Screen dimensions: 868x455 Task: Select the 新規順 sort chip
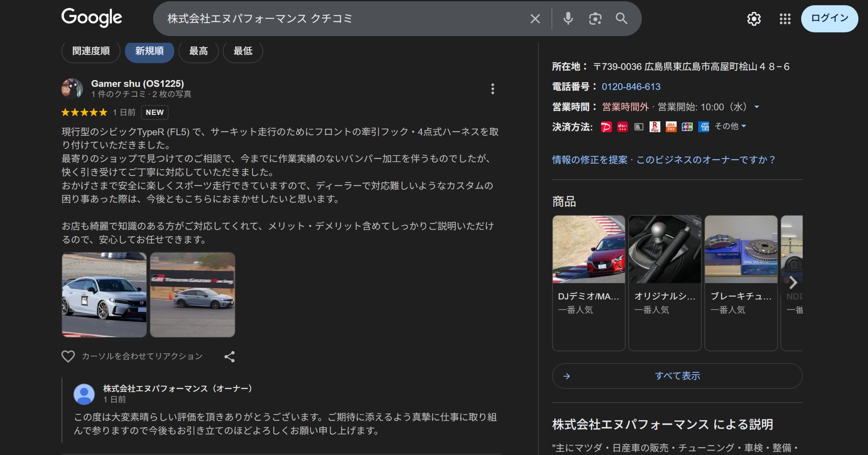pos(150,51)
